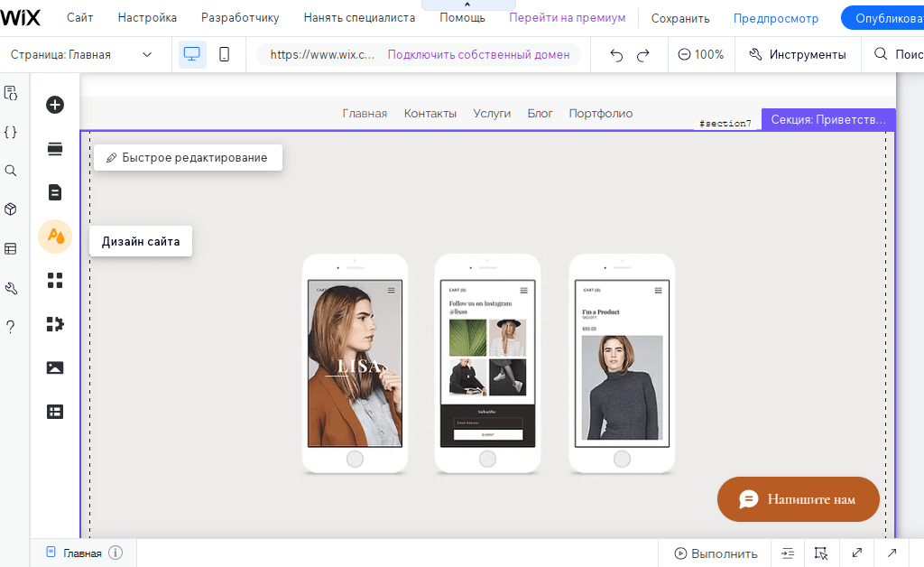Viewport: 924px width, 567px height.
Task: Expand the Страница: Главная page dropdown
Action: (81, 54)
